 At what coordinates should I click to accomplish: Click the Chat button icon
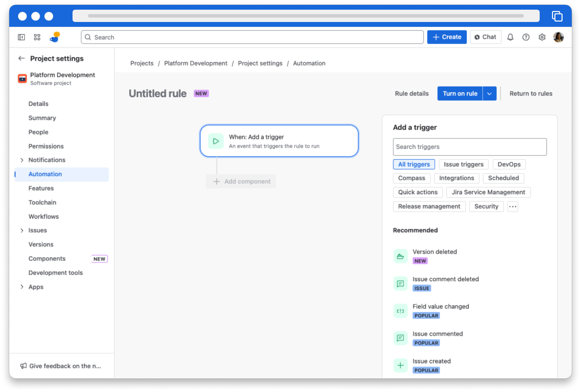click(477, 37)
